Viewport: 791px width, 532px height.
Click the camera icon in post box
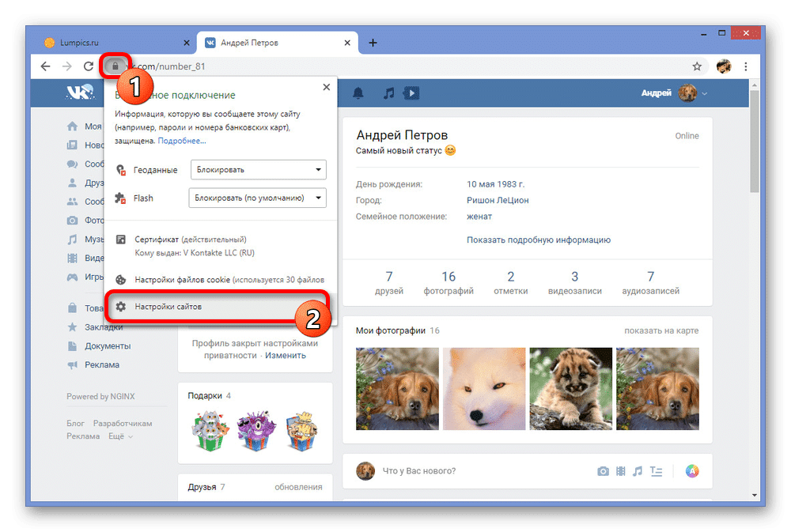click(x=603, y=471)
